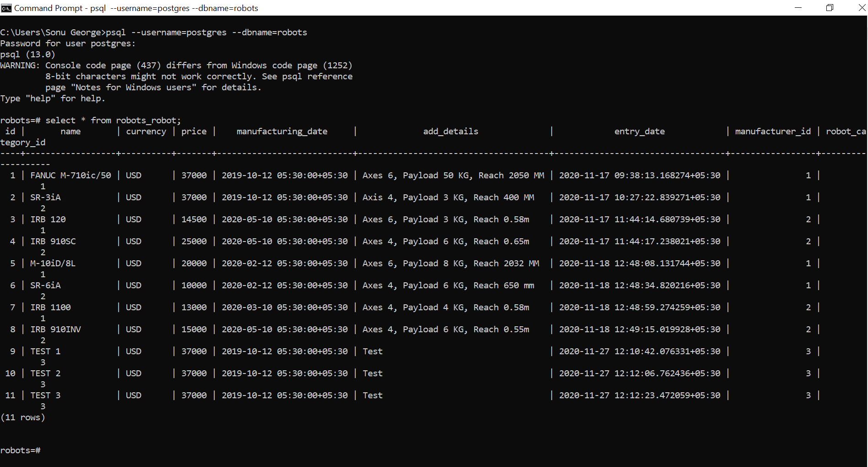
Task: Click the price '14500' for IRB 120
Action: pyautogui.click(x=194, y=220)
